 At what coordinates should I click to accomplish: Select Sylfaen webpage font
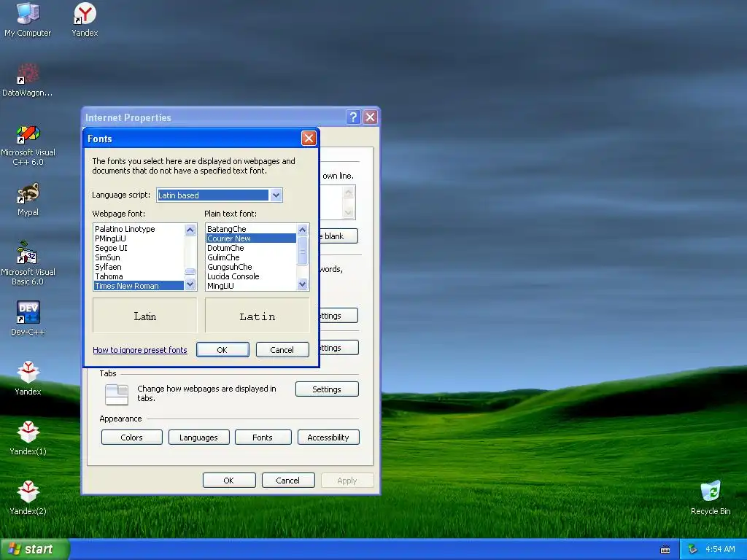pos(139,267)
